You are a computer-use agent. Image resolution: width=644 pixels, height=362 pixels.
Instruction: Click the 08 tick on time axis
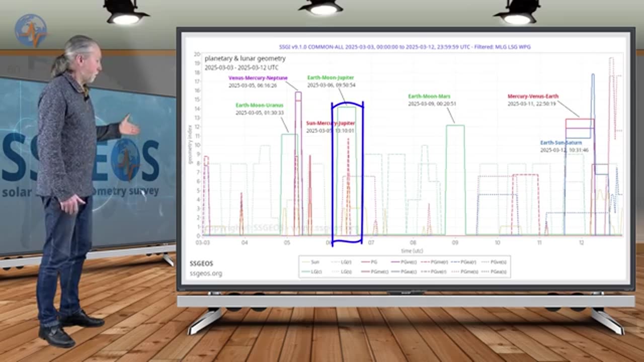pos(413,243)
